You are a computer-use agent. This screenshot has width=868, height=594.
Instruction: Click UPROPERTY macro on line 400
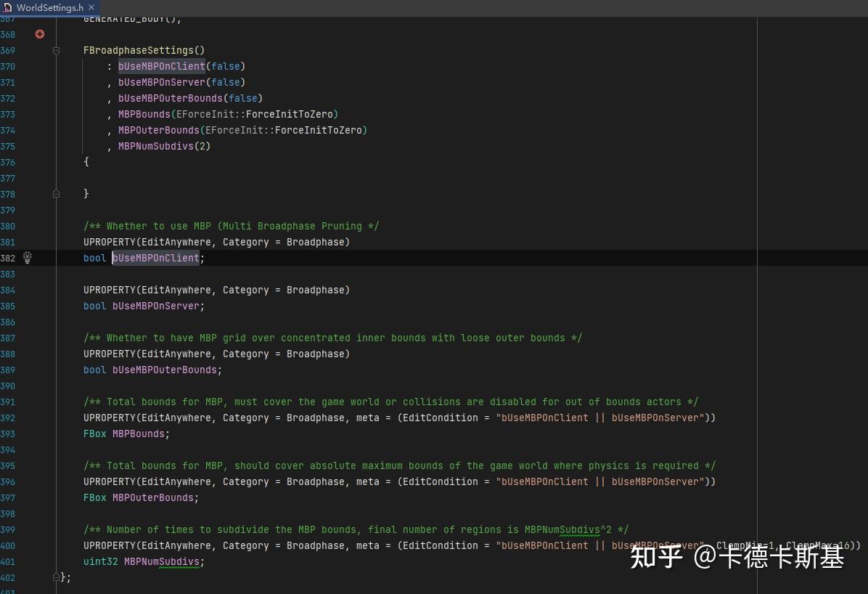pyautogui.click(x=109, y=546)
